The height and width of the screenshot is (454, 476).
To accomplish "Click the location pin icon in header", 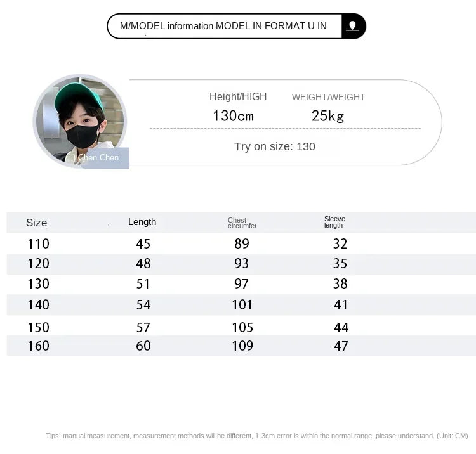I will pos(354,26).
